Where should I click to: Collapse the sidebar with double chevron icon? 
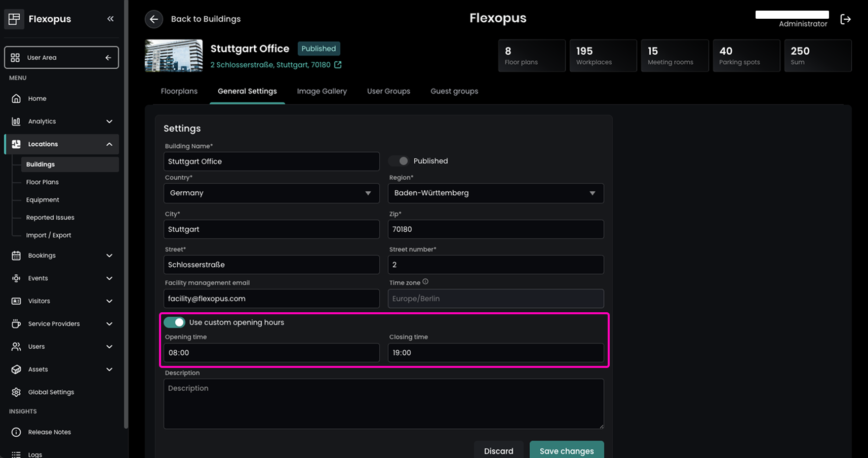click(x=110, y=19)
